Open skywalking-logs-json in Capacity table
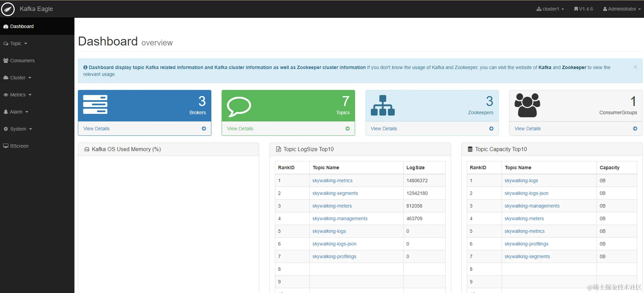Image resolution: width=644 pixels, height=293 pixels. [x=526, y=193]
